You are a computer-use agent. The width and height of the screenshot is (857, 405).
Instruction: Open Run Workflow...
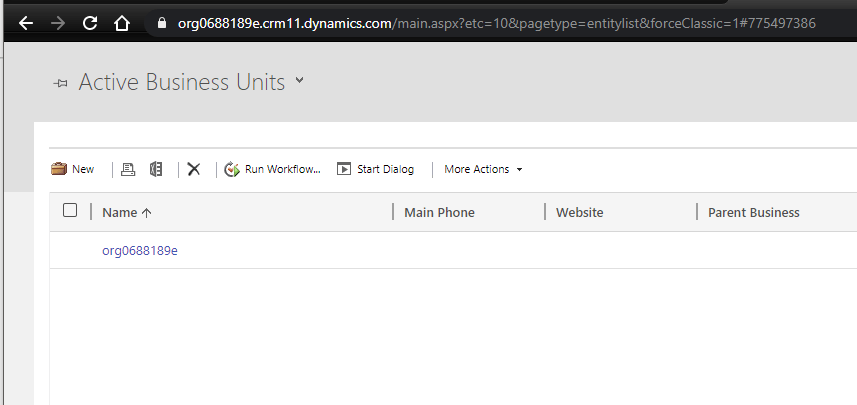[283, 169]
